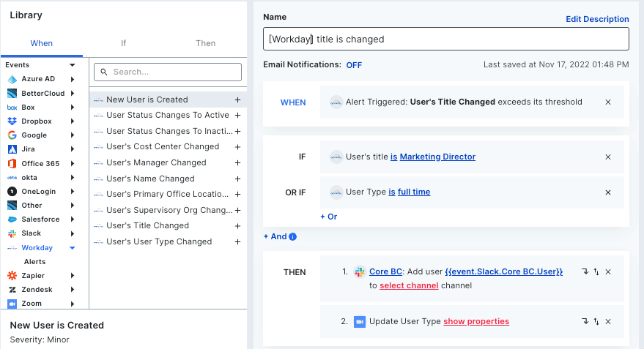This screenshot has width=644, height=349.
Task: Click the event.Slack.Core BC.User variable link
Action: (x=503, y=271)
